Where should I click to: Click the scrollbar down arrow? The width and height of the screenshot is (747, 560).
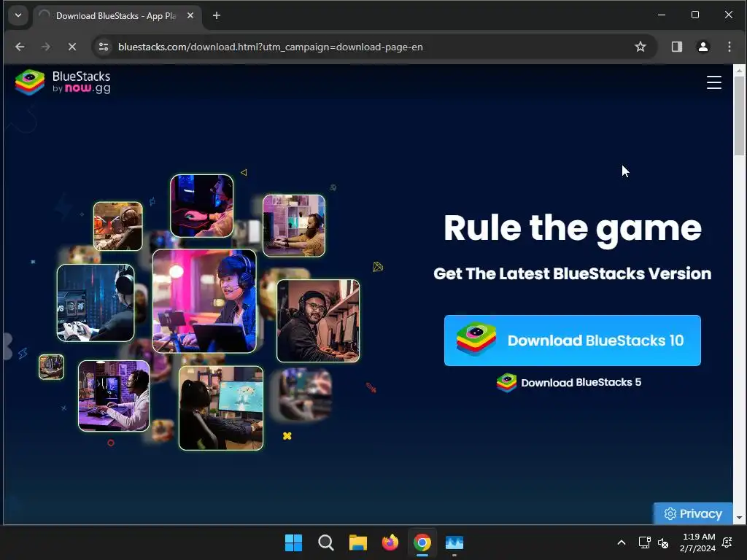coord(739,518)
